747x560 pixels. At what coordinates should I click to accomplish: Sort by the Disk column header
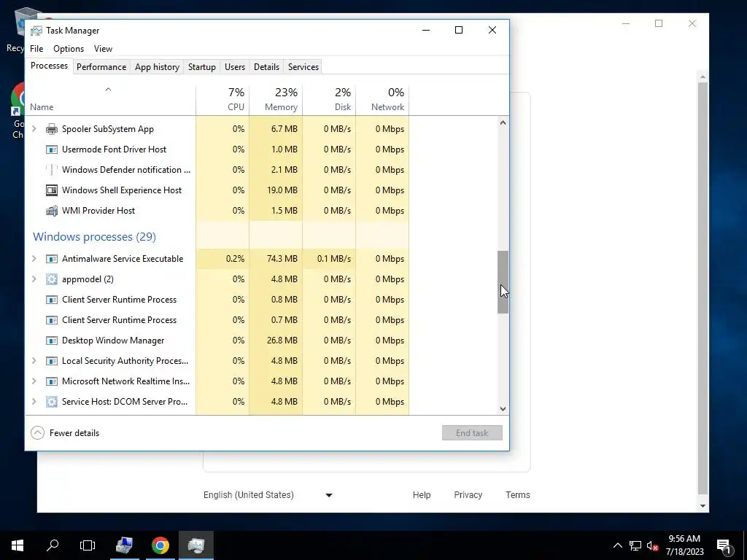tap(329, 100)
